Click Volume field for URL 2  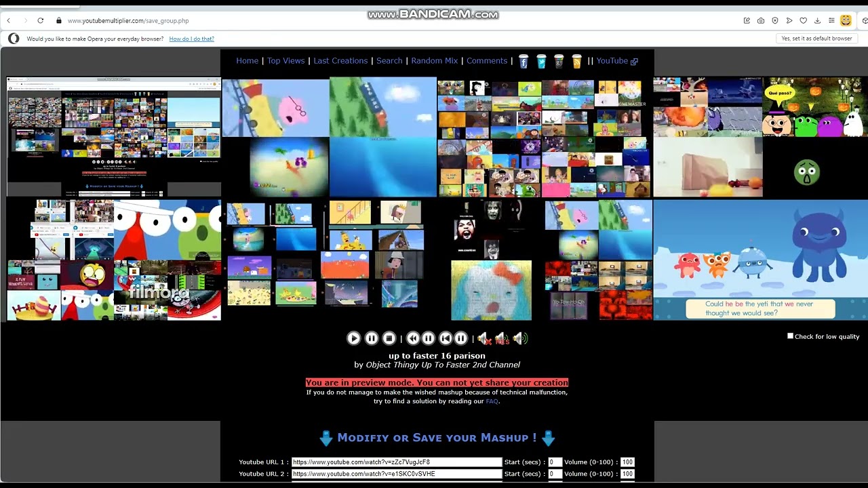coord(627,474)
